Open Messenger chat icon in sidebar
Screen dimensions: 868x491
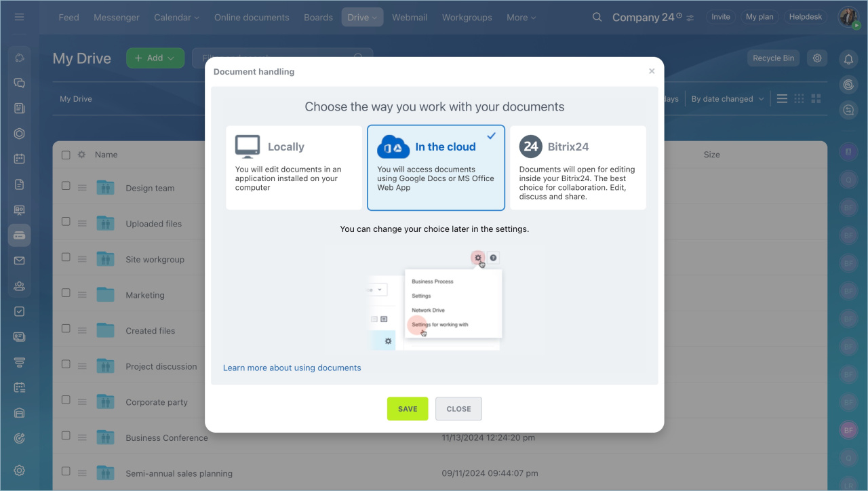coord(19,83)
